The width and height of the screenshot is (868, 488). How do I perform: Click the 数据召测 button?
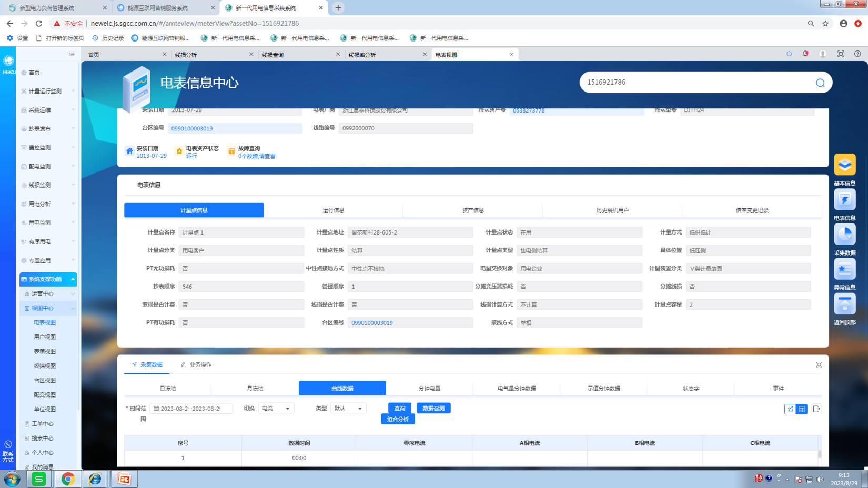pyautogui.click(x=433, y=408)
